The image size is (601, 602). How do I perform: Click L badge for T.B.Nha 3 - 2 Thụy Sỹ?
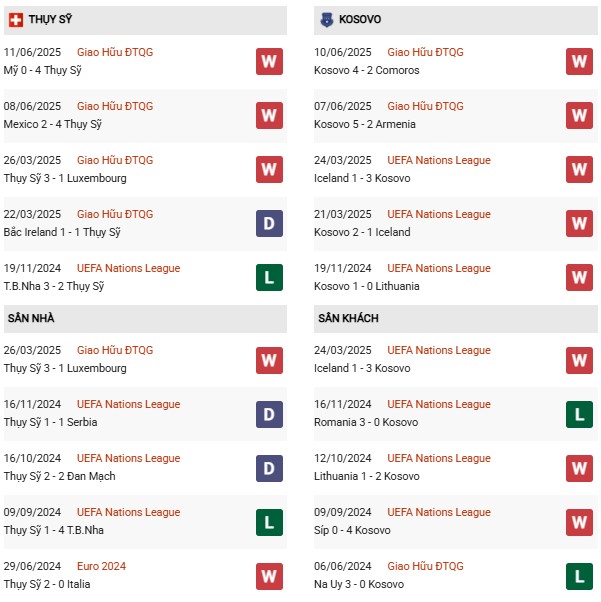pyautogui.click(x=269, y=277)
